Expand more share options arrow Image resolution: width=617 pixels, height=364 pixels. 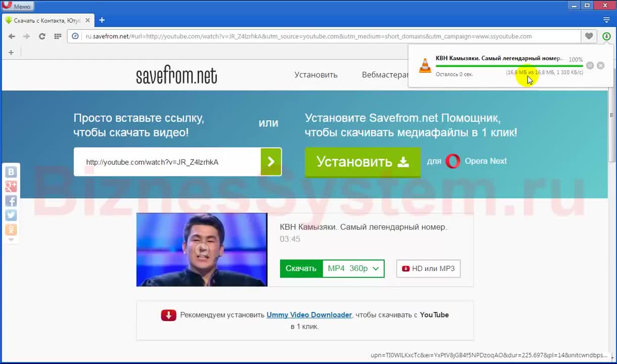11,240
